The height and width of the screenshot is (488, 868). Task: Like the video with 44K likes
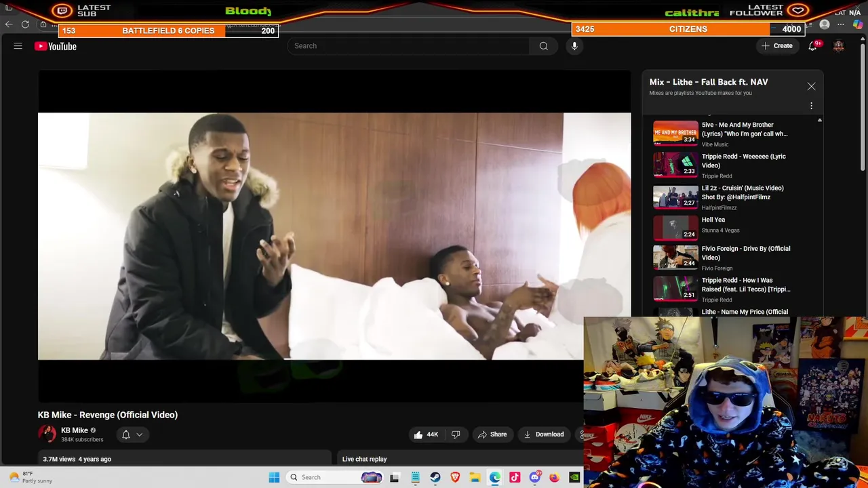[426, 434]
